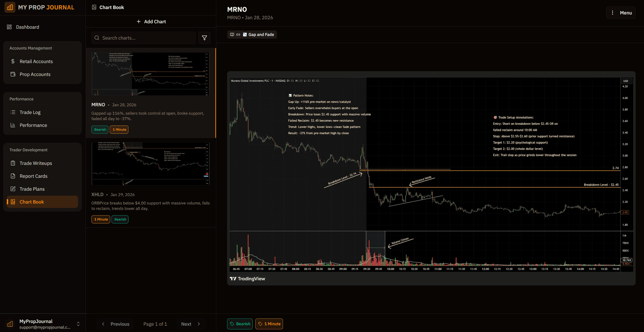The height and width of the screenshot is (332, 644).
Task: Switch to the Trade Plans section
Action: pos(32,189)
